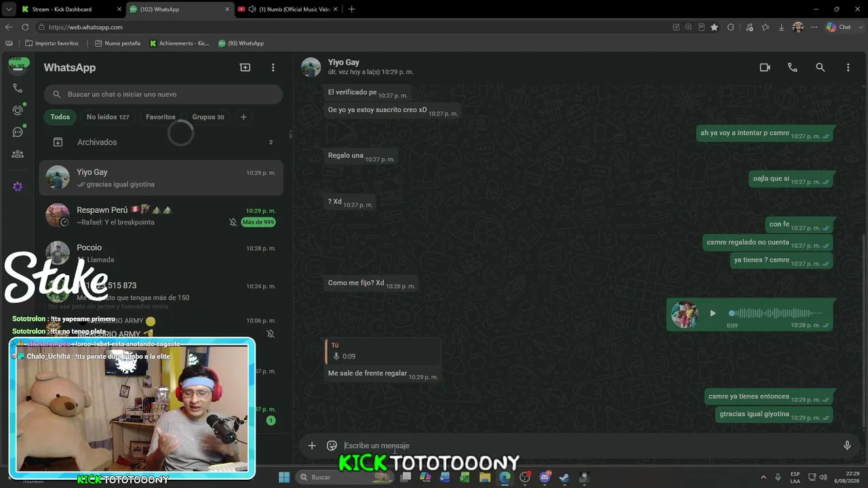
Task: Open the Importar favoritos bookmark
Action: pyautogui.click(x=52, y=43)
